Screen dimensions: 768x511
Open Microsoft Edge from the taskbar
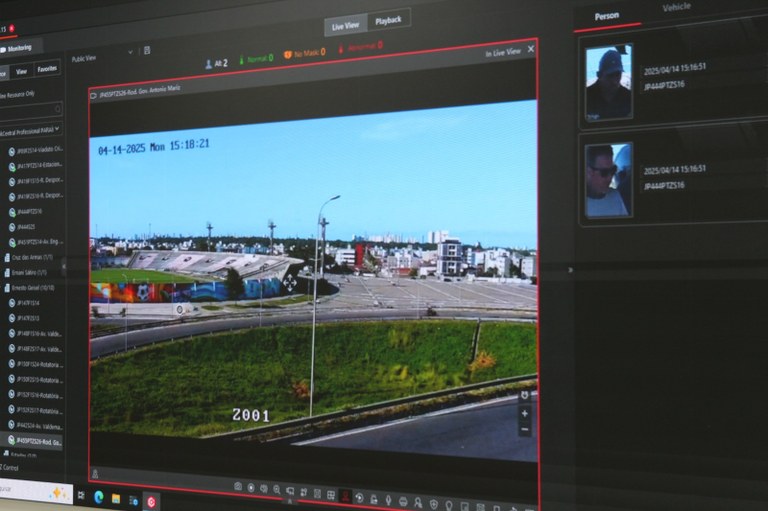(99, 496)
